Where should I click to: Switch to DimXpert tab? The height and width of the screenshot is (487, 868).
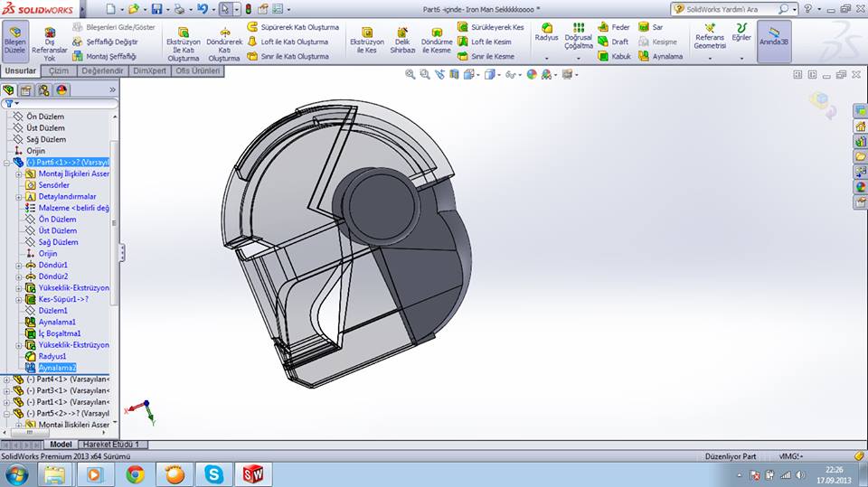[x=149, y=70]
